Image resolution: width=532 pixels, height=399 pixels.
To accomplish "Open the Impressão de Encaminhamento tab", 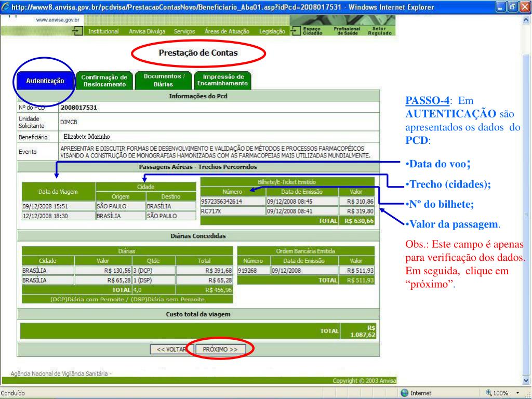I will coord(223,81).
